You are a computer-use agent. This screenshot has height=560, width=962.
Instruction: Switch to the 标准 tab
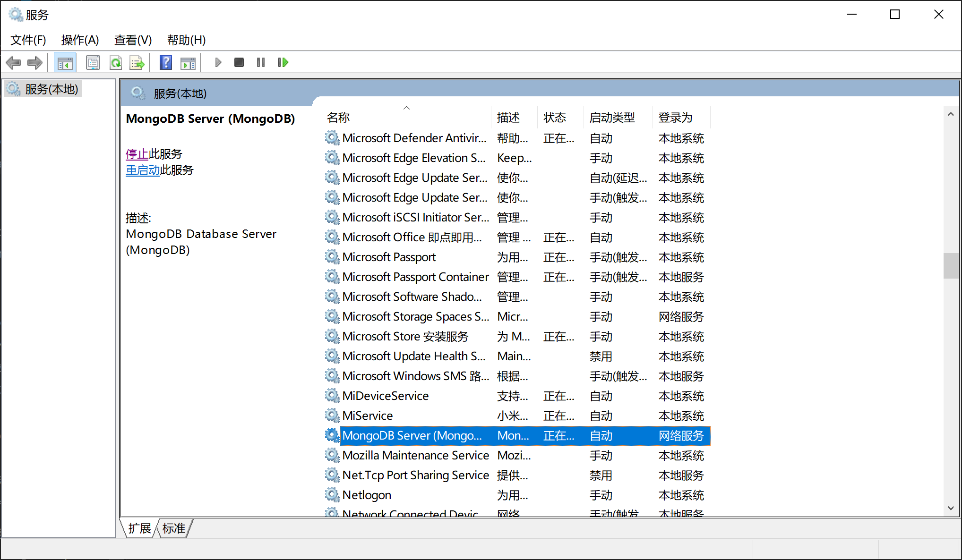coord(173,528)
